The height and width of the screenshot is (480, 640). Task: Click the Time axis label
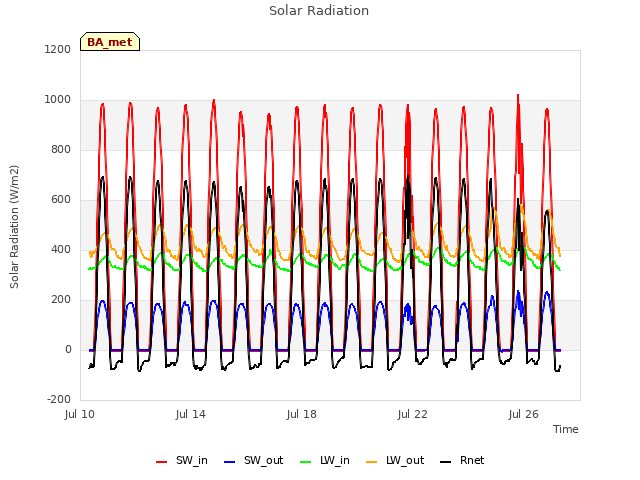(566, 429)
